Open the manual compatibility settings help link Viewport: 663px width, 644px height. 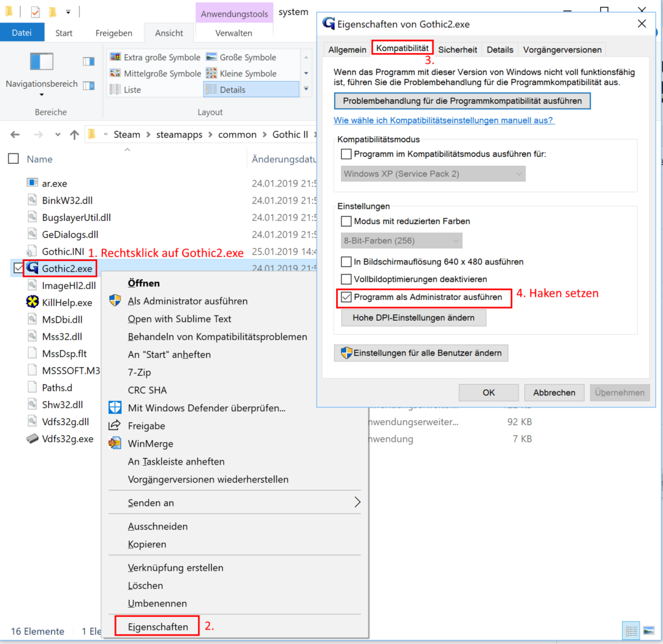point(444,121)
